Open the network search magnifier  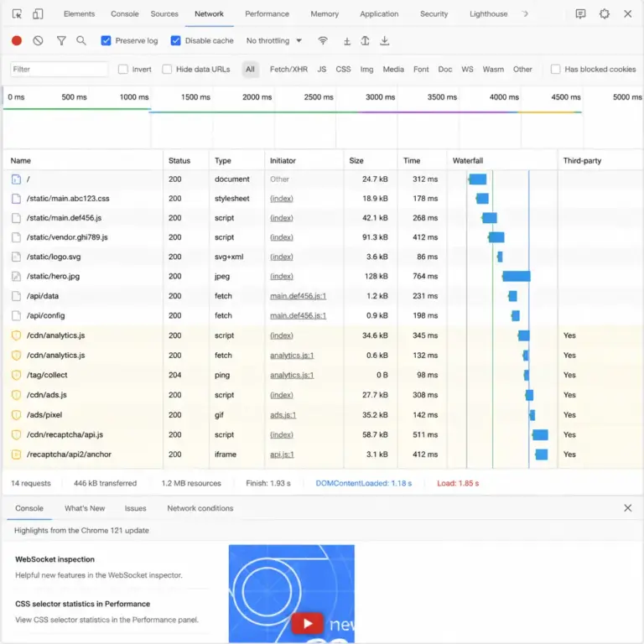pyautogui.click(x=81, y=40)
